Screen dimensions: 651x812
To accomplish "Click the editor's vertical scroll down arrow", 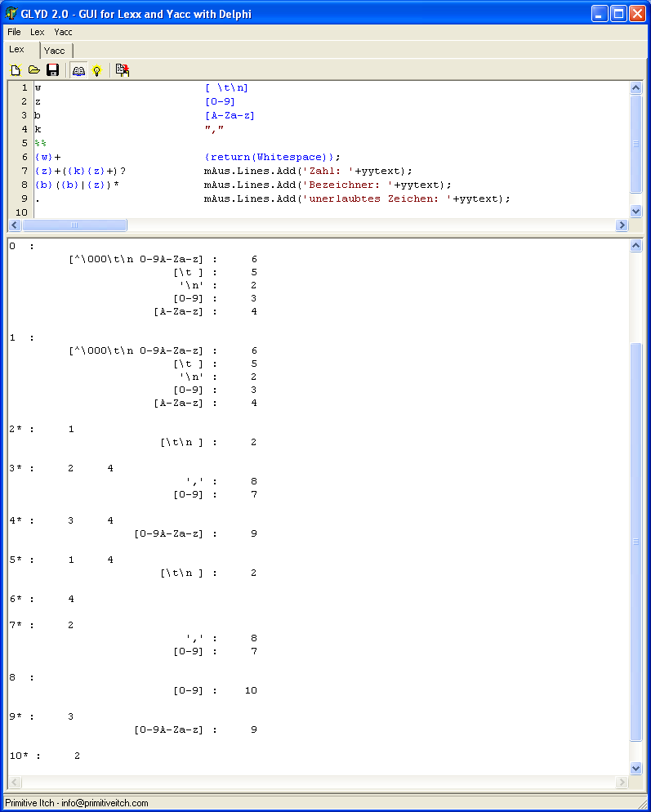I will 636,211.
